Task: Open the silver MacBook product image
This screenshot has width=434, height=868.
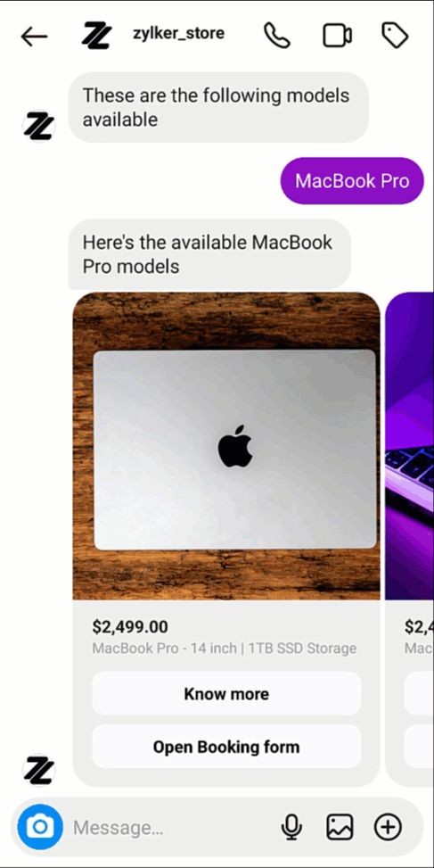Action: click(226, 446)
